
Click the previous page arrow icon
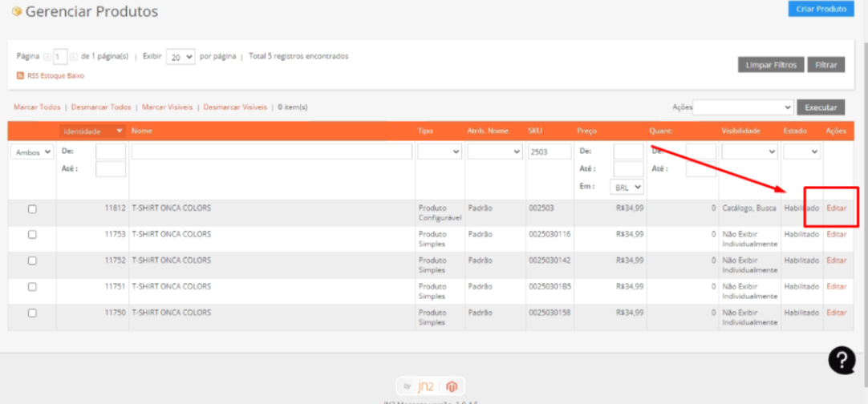47,57
